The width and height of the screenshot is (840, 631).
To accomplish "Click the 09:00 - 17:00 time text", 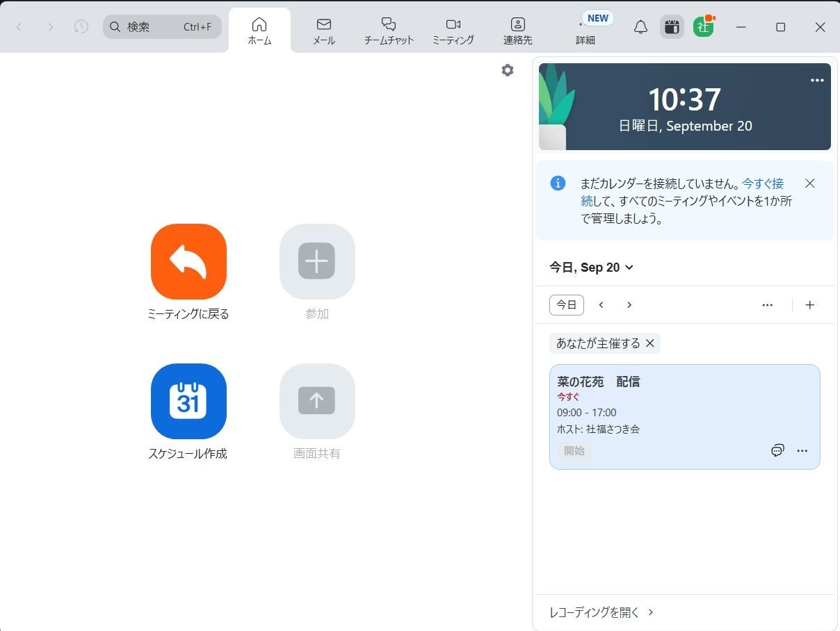I will [587, 413].
